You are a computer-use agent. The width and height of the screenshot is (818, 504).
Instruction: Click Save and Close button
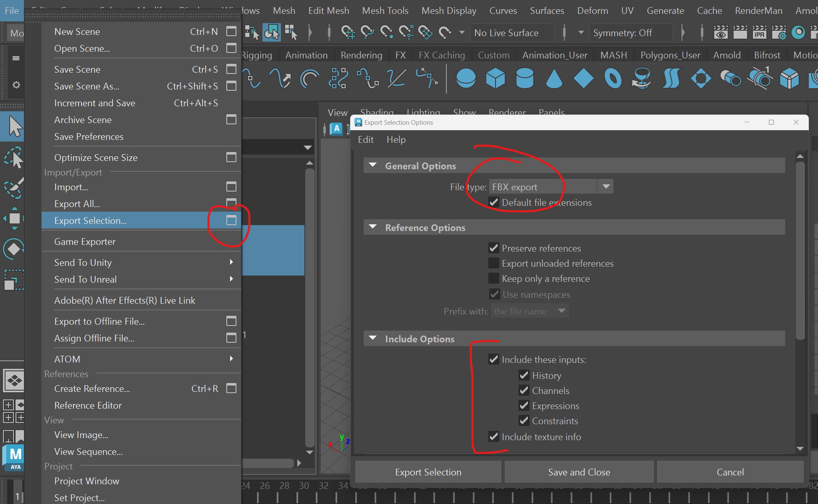point(579,472)
